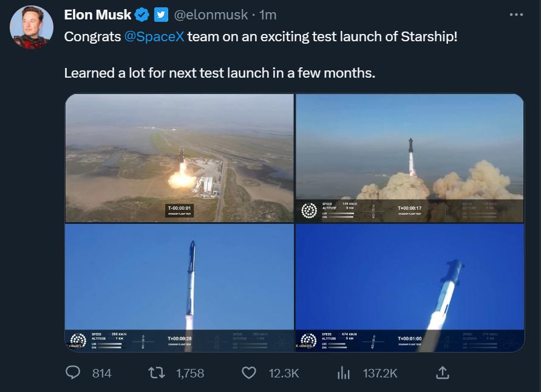
Task: Open the 1m timestamp link
Action: (x=268, y=15)
